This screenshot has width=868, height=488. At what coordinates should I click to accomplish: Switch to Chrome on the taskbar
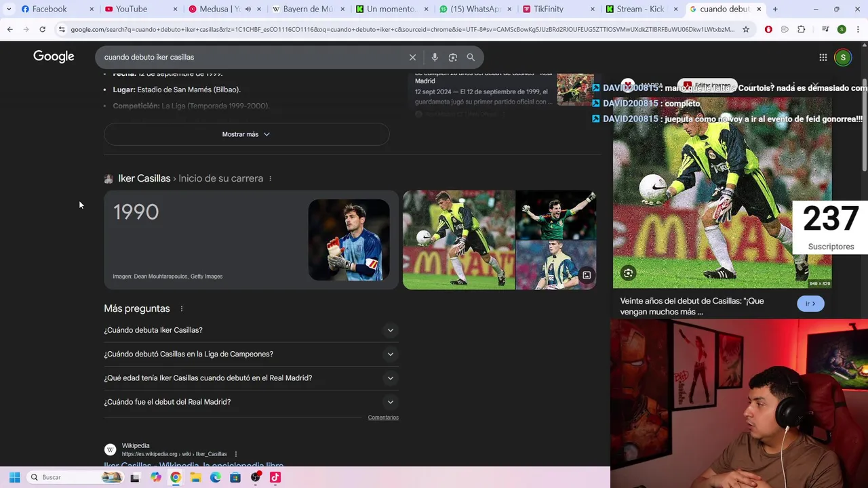coord(176,477)
